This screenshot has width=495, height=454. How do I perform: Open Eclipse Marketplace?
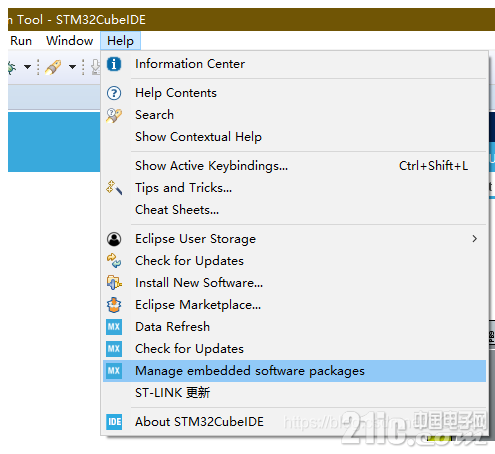(x=294, y=305)
